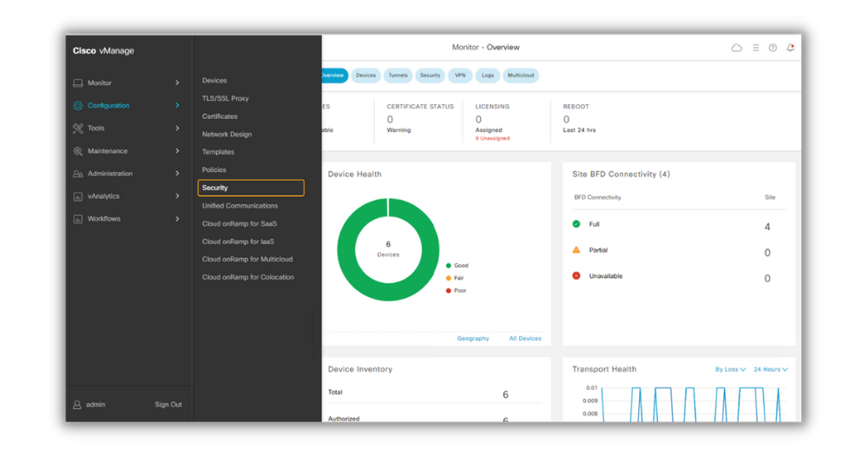Click the Certificate Status Warning count
The height and width of the screenshot is (457, 868).
[391, 120]
